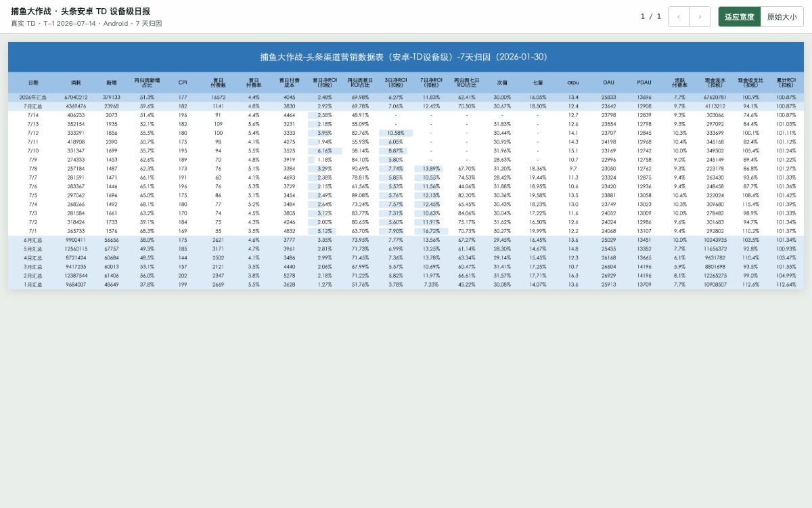Select the 7/10 date cell
This screenshot has width=812, height=508.
pyautogui.click(x=33, y=150)
